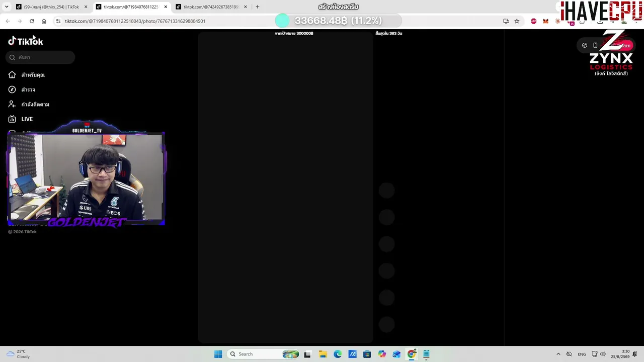Open the Notepad taskbar icon

pos(426,354)
